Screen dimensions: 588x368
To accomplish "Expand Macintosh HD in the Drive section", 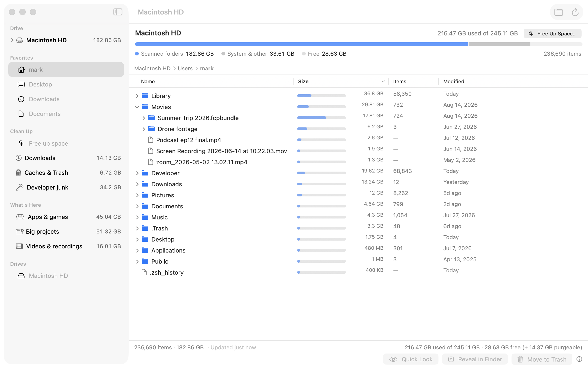I will tap(12, 40).
